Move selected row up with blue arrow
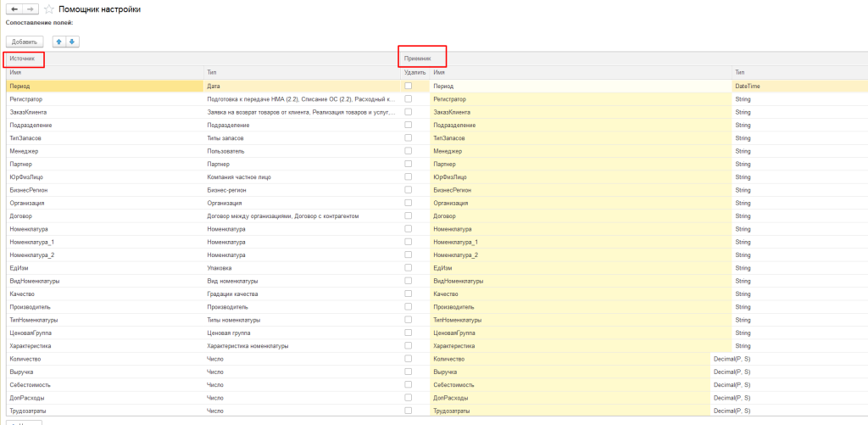 click(x=58, y=42)
